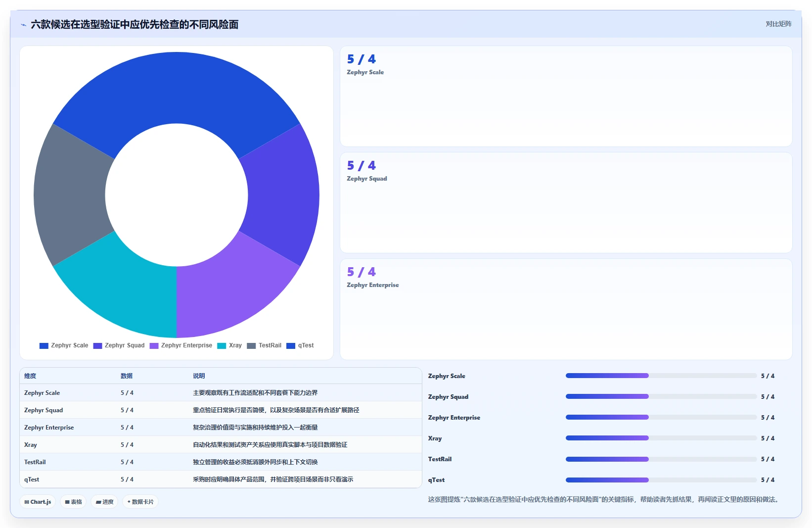Click the 说明 table column header
The image size is (812, 528).
coord(199,376)
